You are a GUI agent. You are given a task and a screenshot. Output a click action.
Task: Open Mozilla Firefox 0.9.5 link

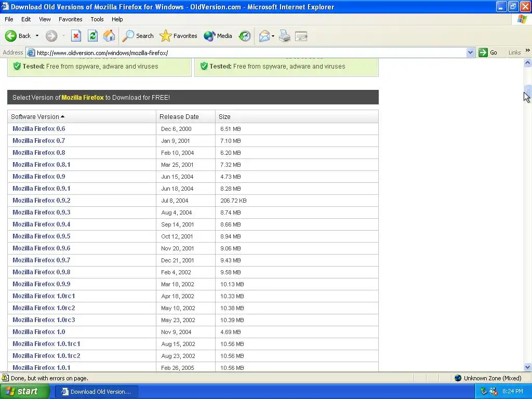(42, 236)
